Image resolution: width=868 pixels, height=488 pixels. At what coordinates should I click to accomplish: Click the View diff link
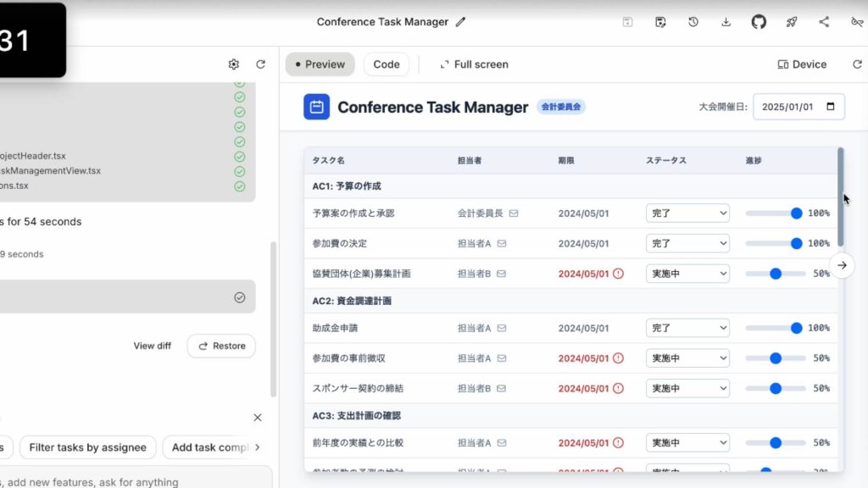(153, 346)
